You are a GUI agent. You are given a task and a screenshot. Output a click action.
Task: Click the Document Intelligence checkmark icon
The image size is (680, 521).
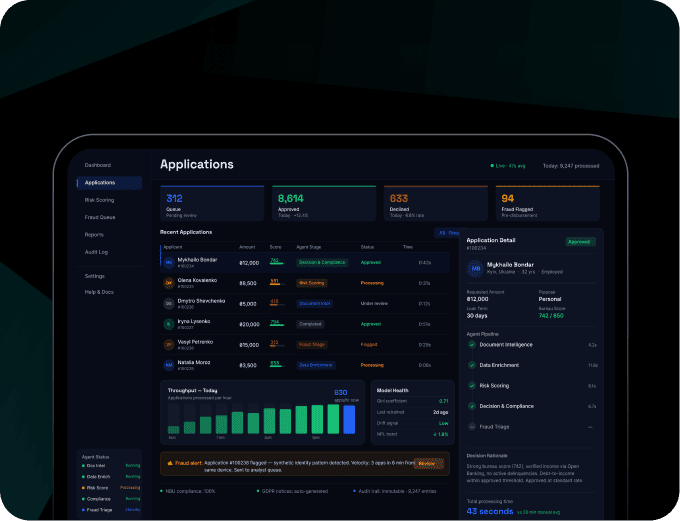[472, 344]
